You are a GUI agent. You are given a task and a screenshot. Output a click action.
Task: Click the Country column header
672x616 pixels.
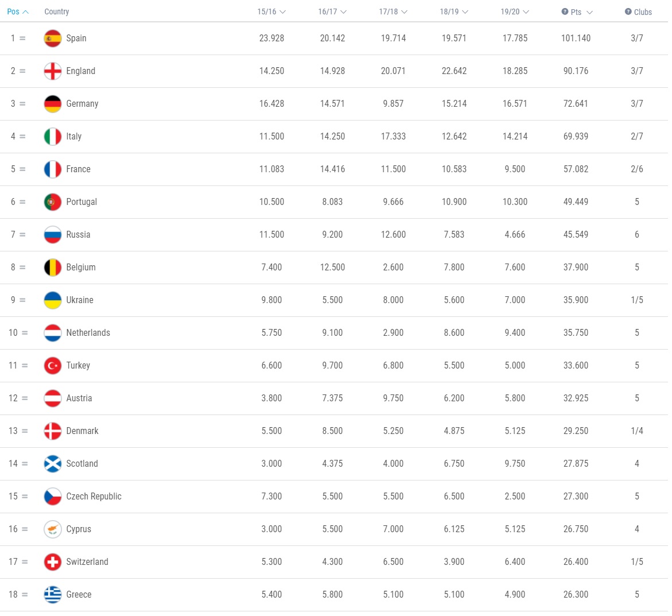[57, 11]
